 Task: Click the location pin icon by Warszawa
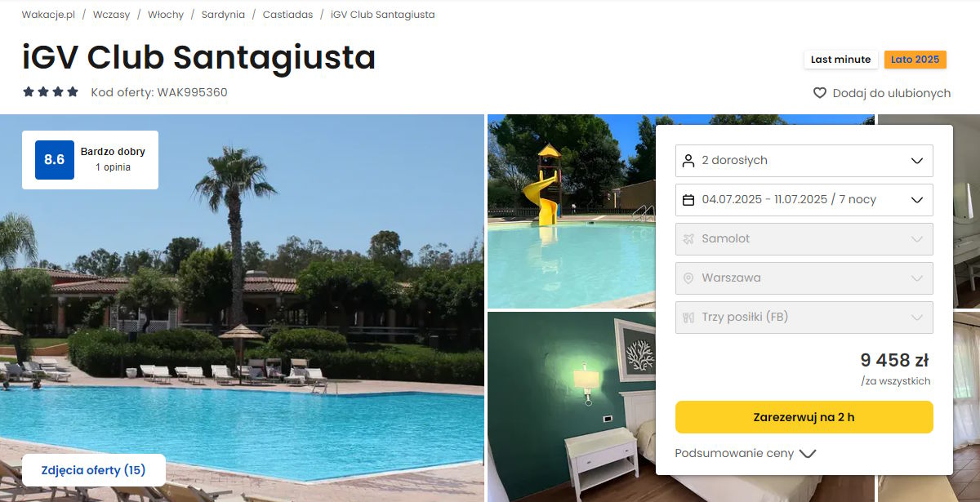(688, 278)
